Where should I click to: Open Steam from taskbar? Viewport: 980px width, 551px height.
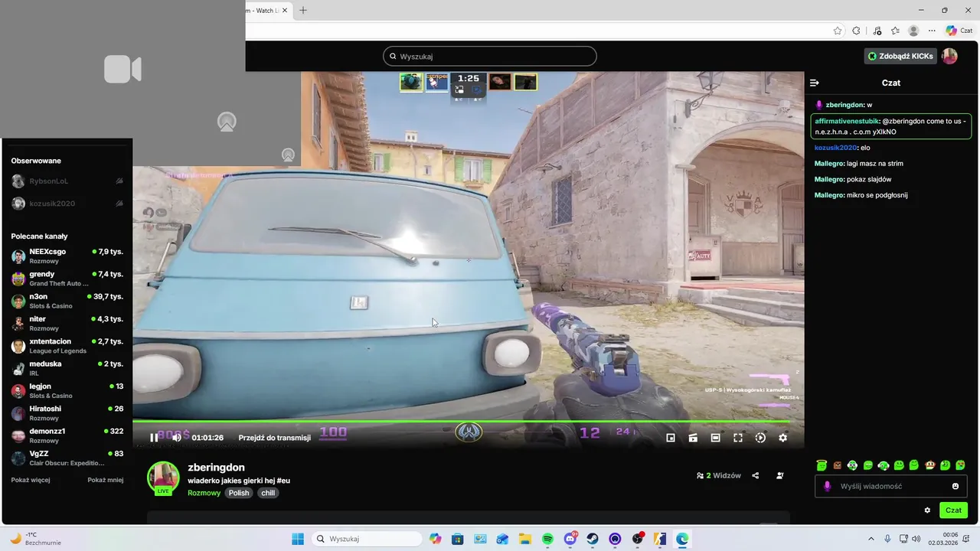pyautogui.click(x=593, y=539)
